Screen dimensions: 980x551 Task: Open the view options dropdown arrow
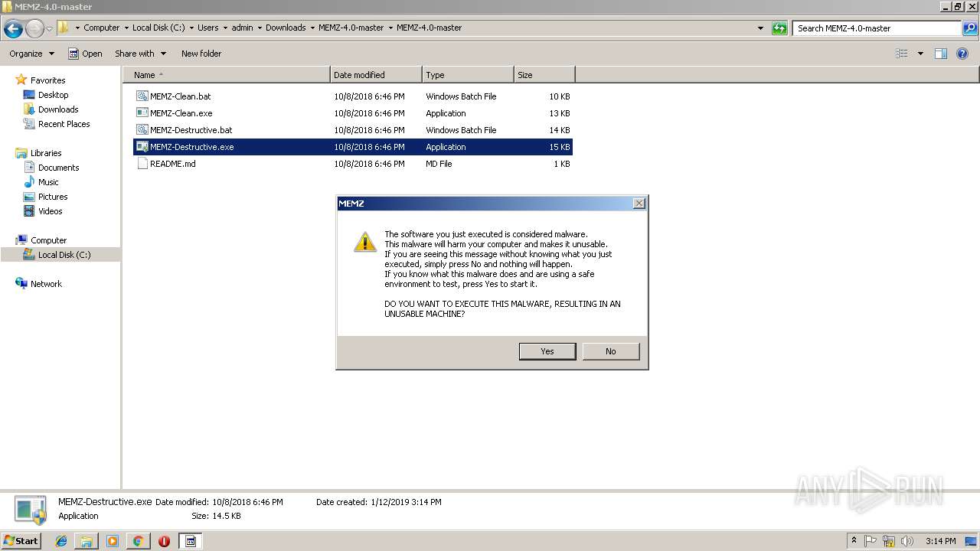pyautogui.click(x=920, y=54)
